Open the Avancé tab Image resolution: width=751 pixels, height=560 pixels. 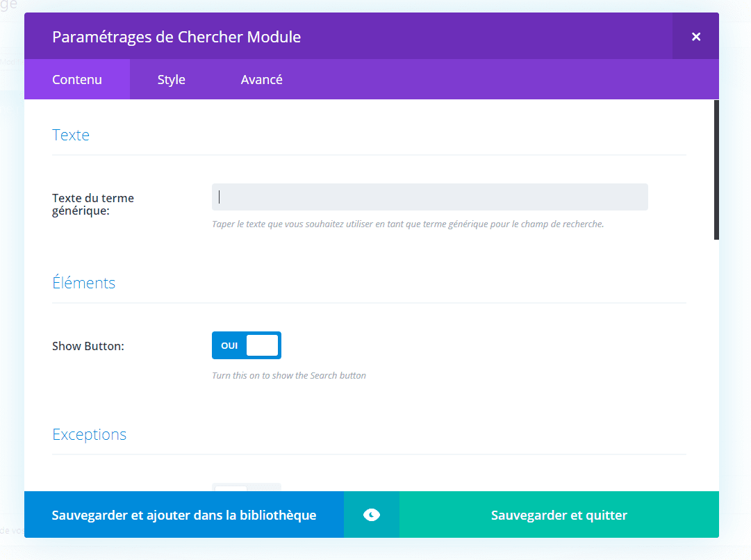point(262,79)
